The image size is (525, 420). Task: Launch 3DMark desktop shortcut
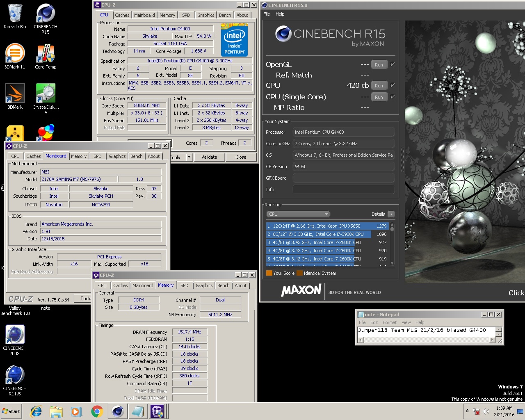[15, 96]
